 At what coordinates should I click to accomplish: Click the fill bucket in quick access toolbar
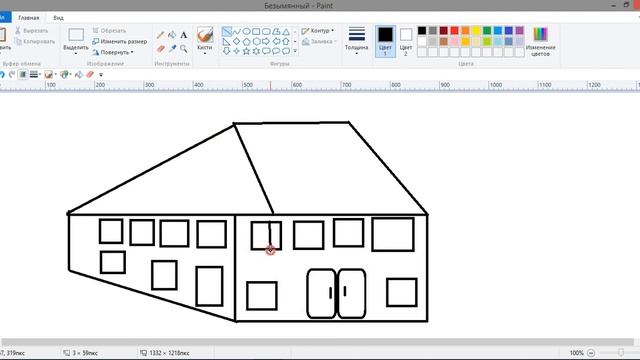point(79,74)
